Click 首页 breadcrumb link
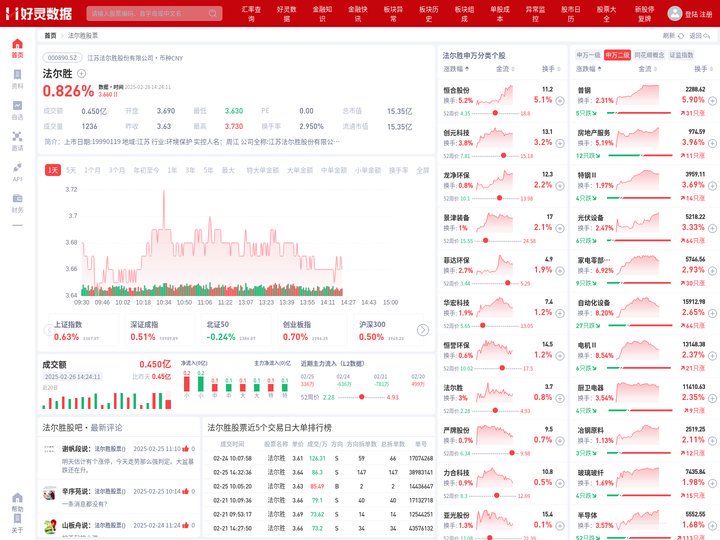 pos(50,35)
